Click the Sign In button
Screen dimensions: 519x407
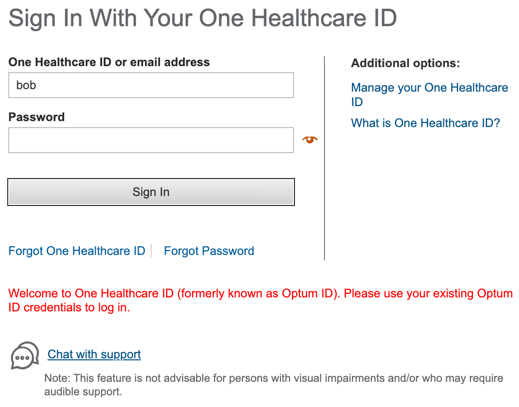[151, 192]
